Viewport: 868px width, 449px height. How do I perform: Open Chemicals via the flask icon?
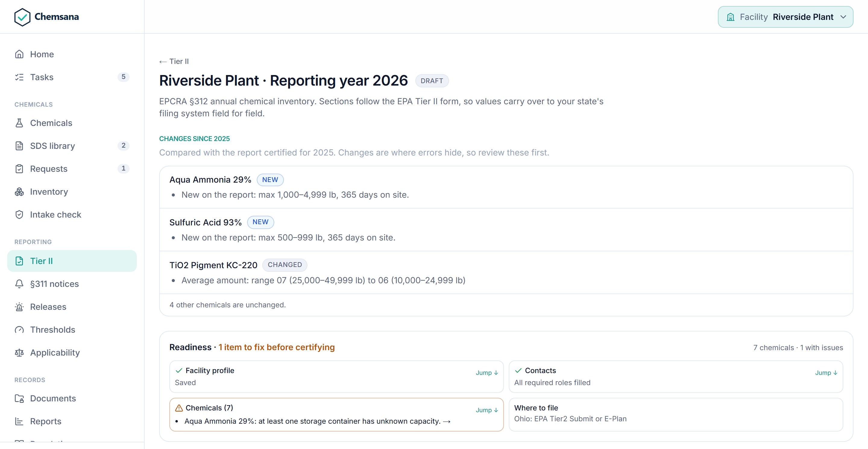click(19, 123)
